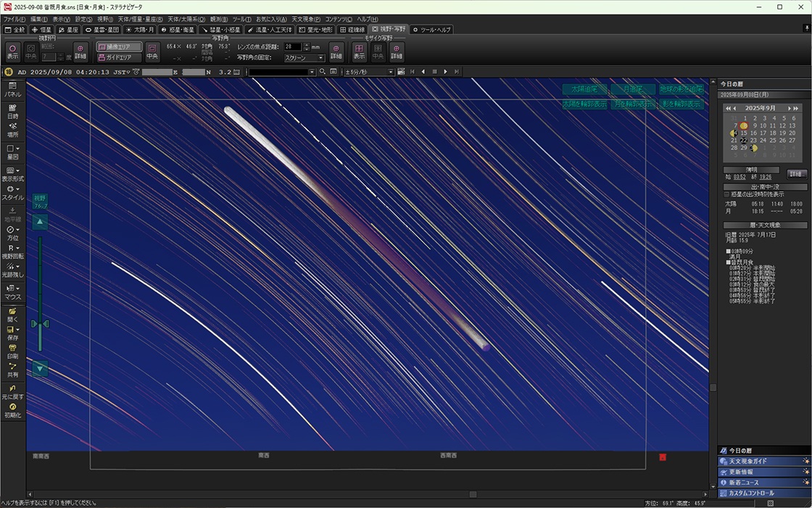Click twilight start time 03:52 link
The image size is (812, 508).
[739, 177]
